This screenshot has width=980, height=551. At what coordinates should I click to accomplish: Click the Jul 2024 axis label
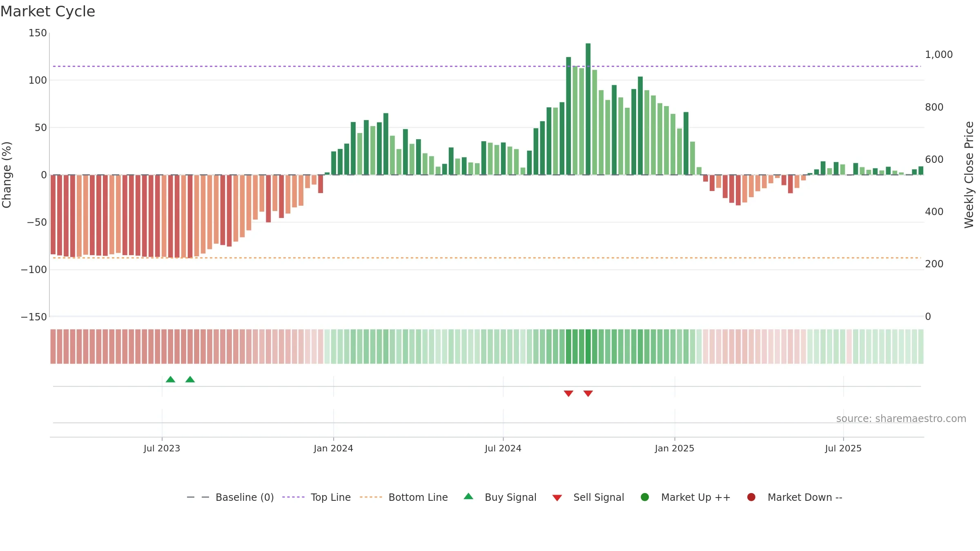coord(503,448)
